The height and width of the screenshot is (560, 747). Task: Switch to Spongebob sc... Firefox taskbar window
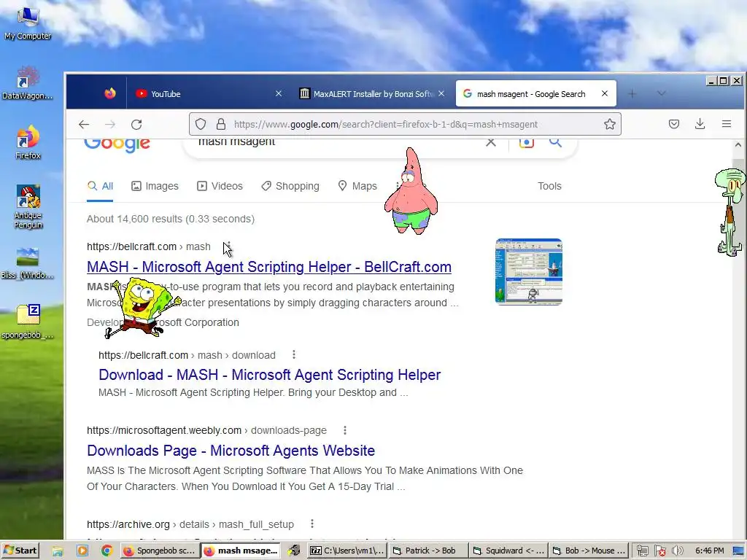160,551
